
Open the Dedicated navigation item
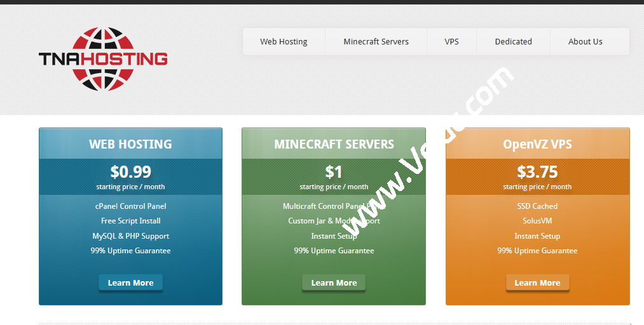click(x=513, y=42)
